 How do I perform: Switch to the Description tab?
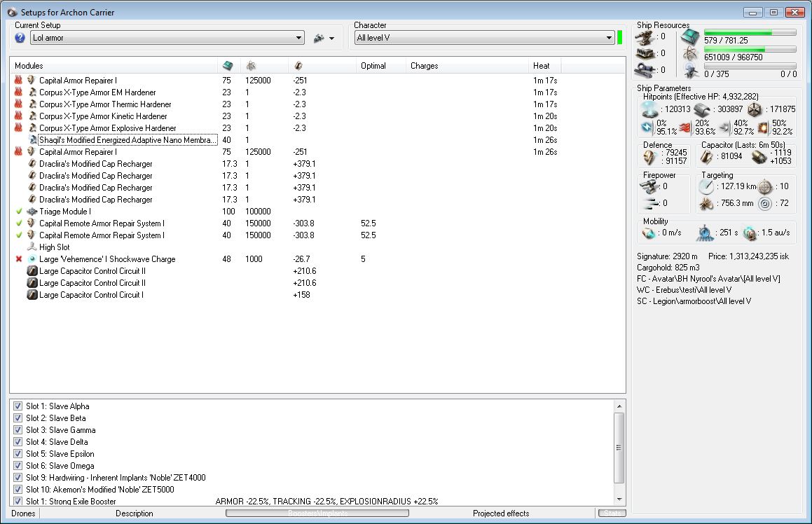tap(134, 513)
